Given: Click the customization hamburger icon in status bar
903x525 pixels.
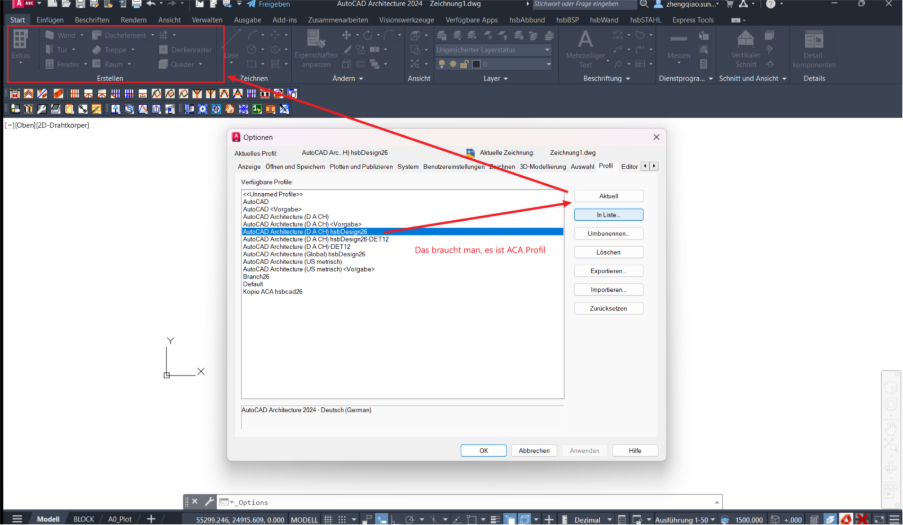Looking at the screenshot, I should 894,519.
